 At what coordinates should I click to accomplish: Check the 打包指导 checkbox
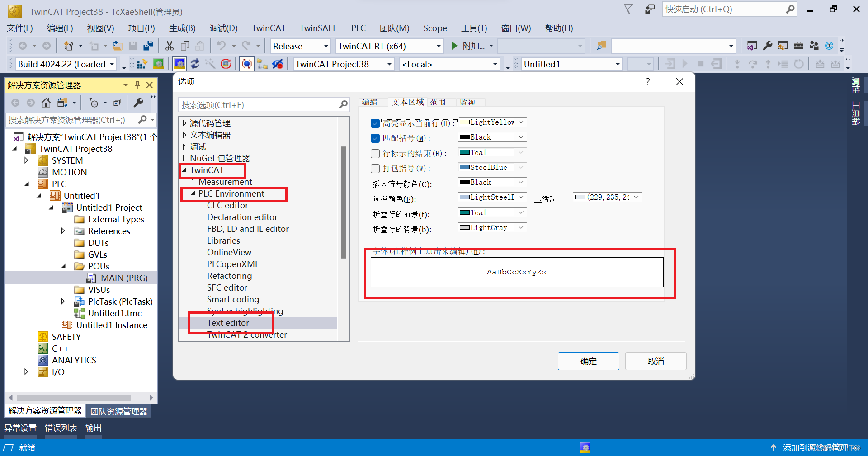[375, 169]
